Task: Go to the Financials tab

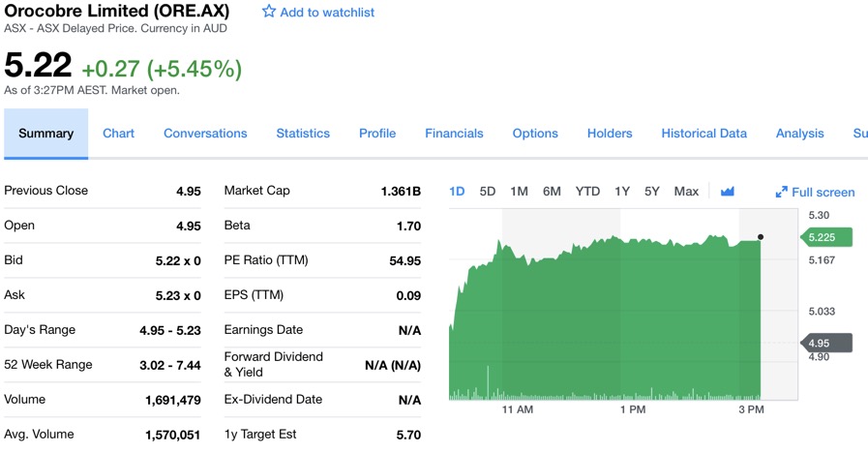Action: tap(454, 134)
